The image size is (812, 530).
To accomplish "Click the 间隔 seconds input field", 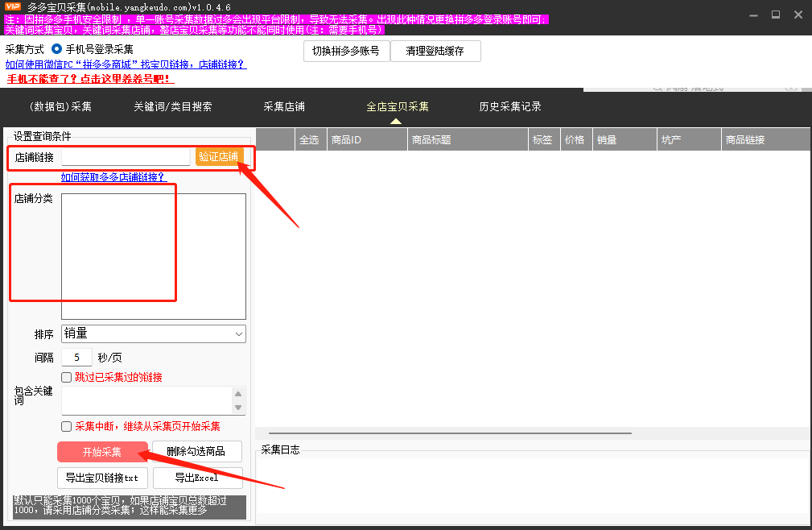I will tap(76, 358).
